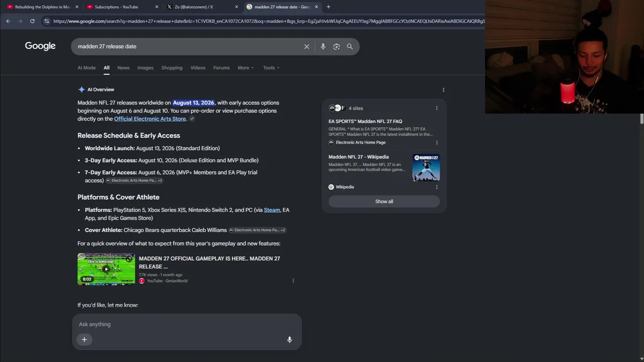Click the AI Overview sparkle icon

pos(82,89)
